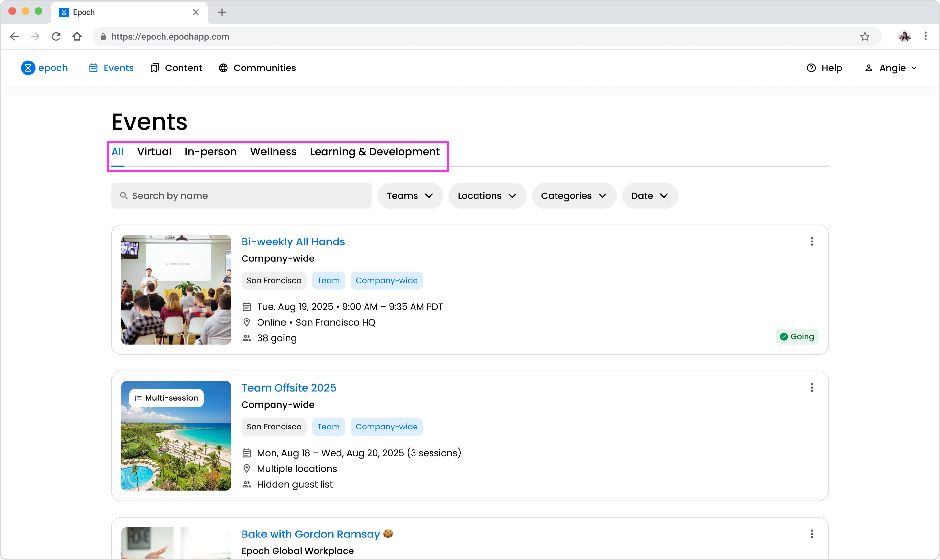The width and height of the screenshot is (940, 560).
Task: Click the Search by name field
Action: point(242,196)
